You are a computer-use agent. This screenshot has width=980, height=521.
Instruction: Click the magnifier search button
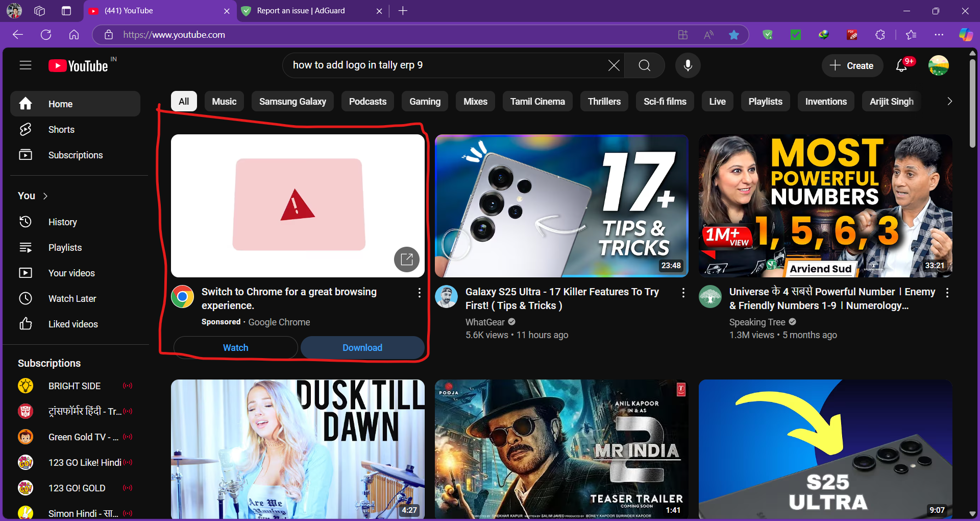[x=645, y=65]
